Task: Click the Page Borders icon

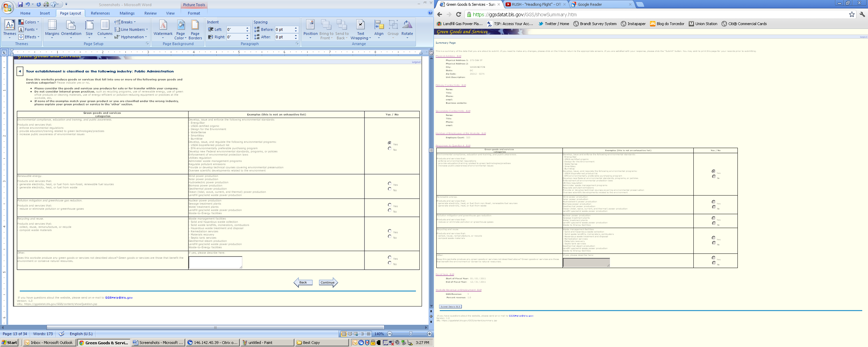Action: click(195, 29)
